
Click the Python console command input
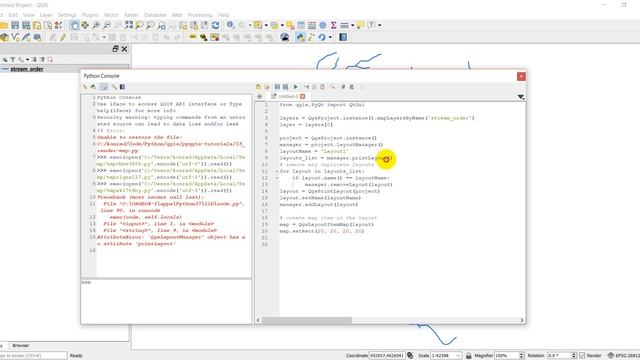[167, 301]
